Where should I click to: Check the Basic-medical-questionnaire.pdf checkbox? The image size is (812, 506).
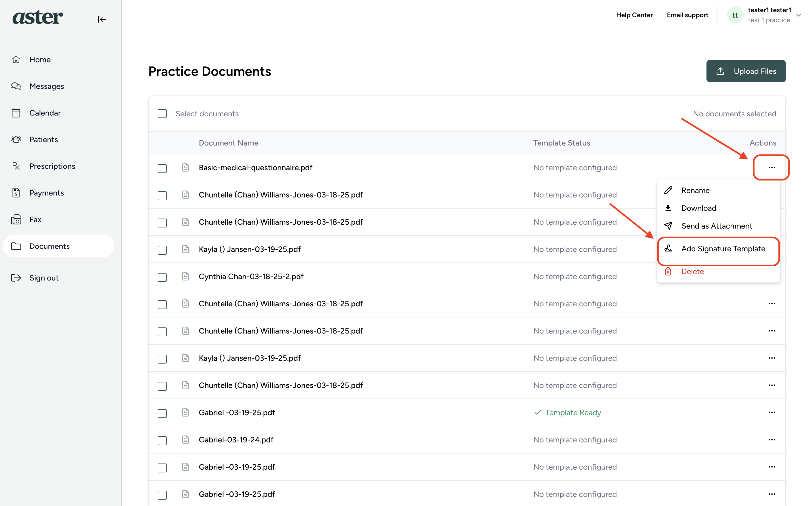tap(162, 168)
